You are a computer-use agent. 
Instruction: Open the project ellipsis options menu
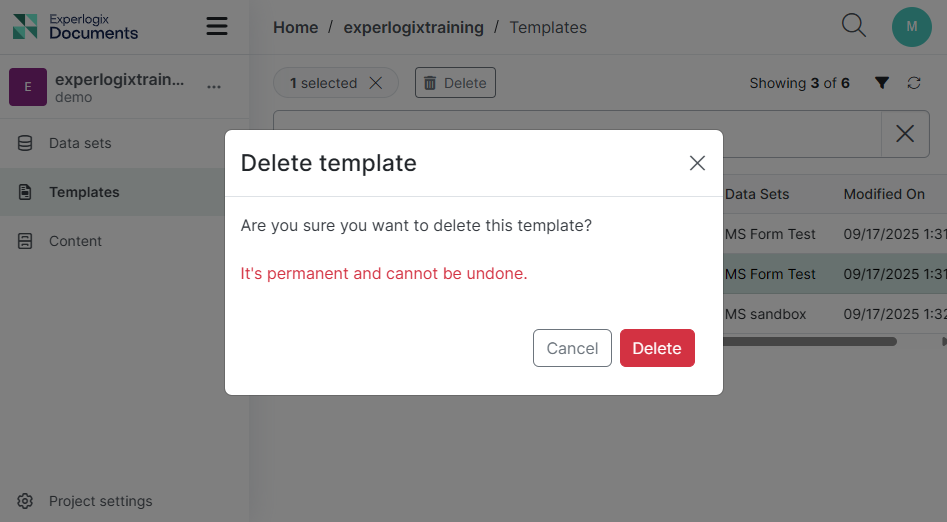click(x=214, y=87)
